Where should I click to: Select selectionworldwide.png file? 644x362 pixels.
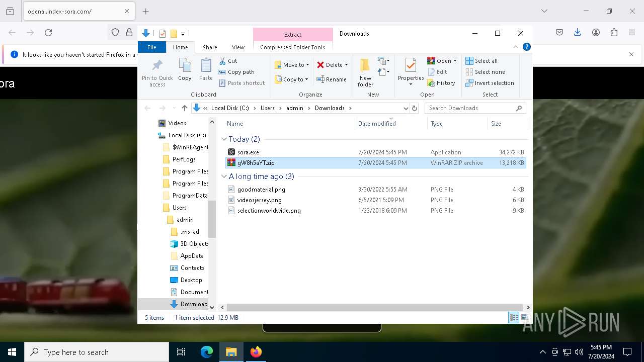click(x=376, y=211)
